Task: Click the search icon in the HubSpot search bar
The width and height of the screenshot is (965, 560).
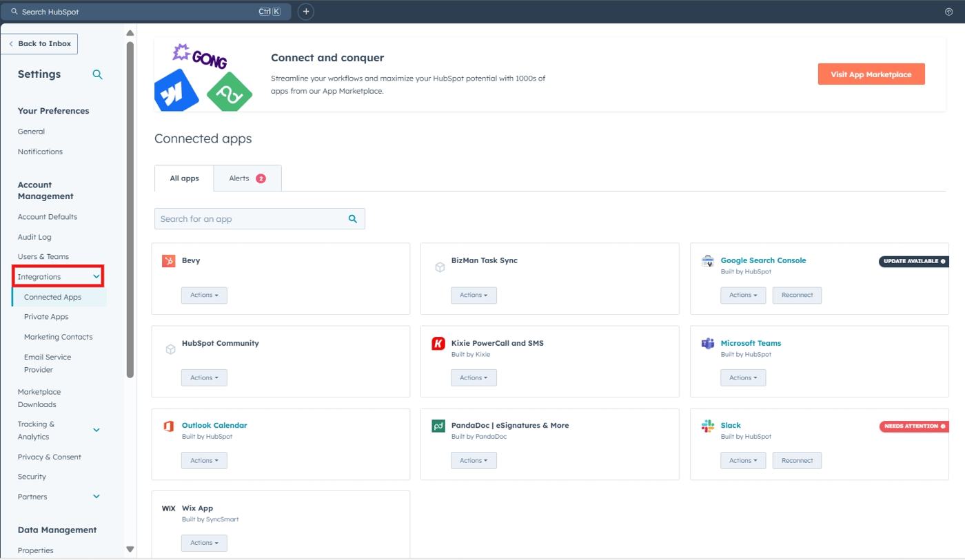Action: pos(14,12)
